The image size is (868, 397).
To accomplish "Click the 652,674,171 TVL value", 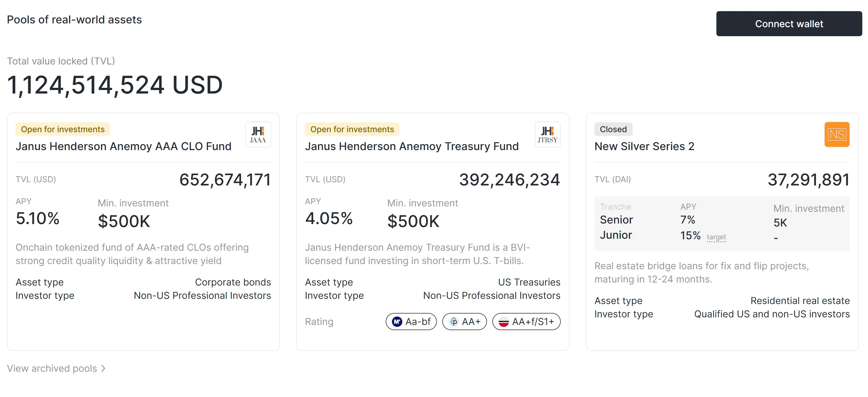I will [225, 179].
